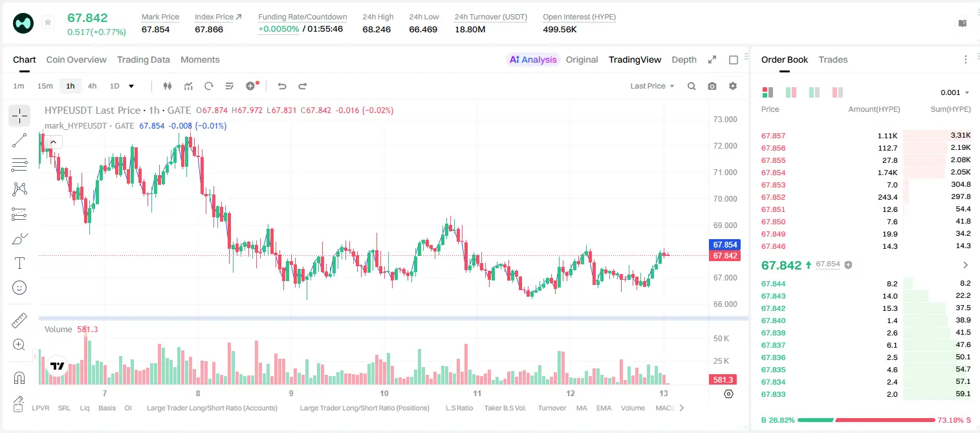Viewport: 980px width, 433px height.
Task: Expand the timeframe dropdown arrow
Action: [131, 86]
